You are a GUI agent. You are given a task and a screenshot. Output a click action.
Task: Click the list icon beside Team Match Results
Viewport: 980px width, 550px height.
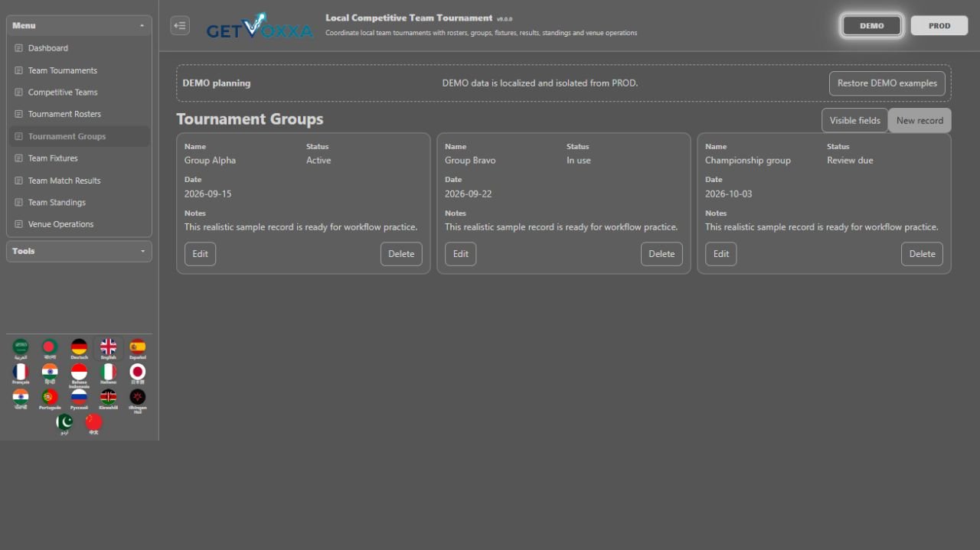pos(19,181)
